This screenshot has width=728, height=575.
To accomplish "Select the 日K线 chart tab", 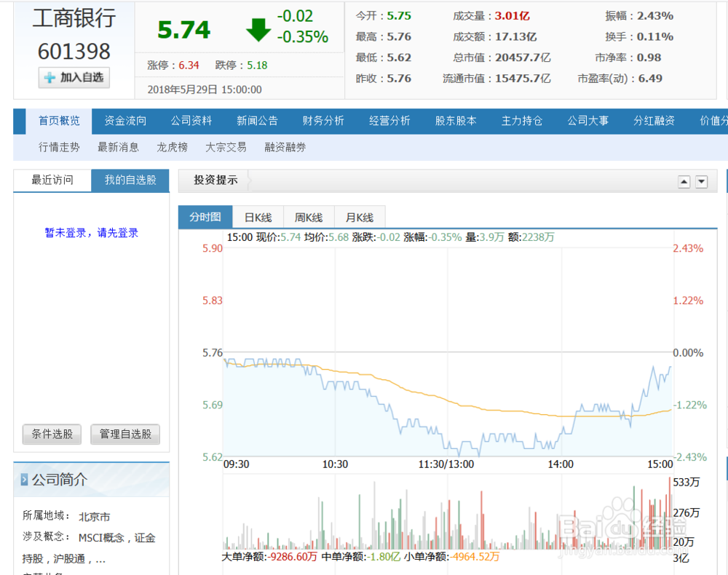I will tap(258, 217).
